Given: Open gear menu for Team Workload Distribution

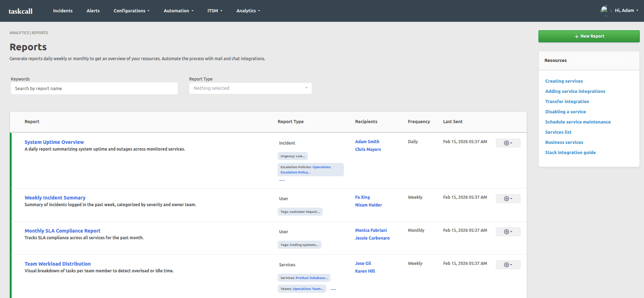Looking at the screenshot, I should (508, 265).
